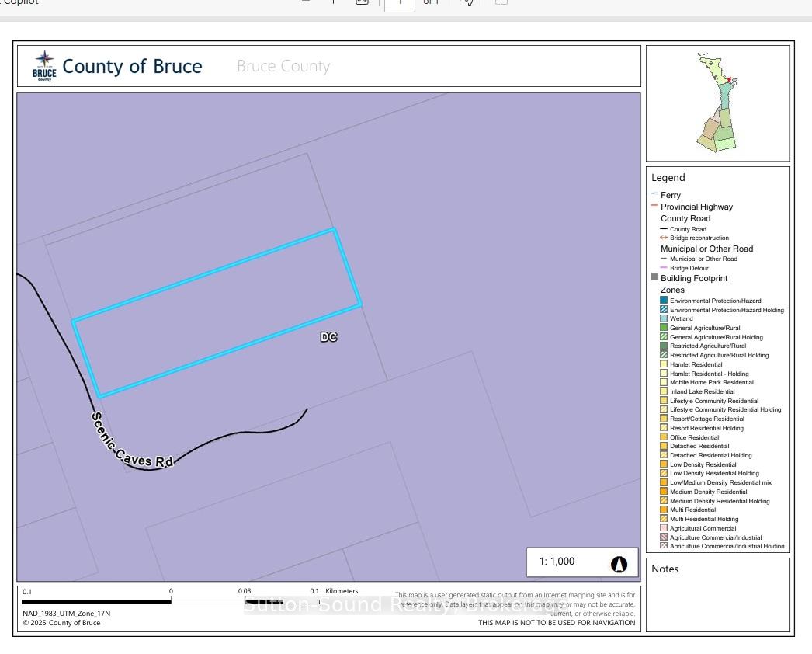Click the Agricultural Commercial pink swatch
Screen dimensions: 812x654
click(x=664, y=528)
